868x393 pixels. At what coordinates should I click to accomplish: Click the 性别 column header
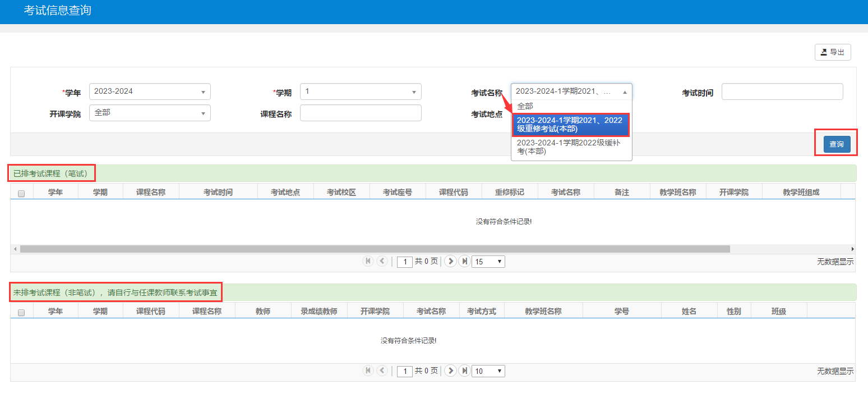pyautogui.click(x=734, y=311)
